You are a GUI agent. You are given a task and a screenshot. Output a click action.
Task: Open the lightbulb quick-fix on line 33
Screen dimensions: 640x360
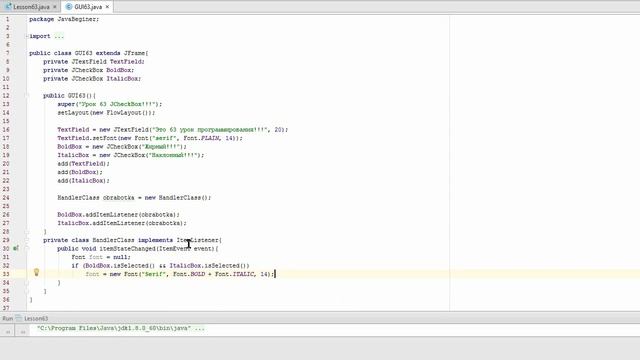pyautogui.click(x=36, y=272)
